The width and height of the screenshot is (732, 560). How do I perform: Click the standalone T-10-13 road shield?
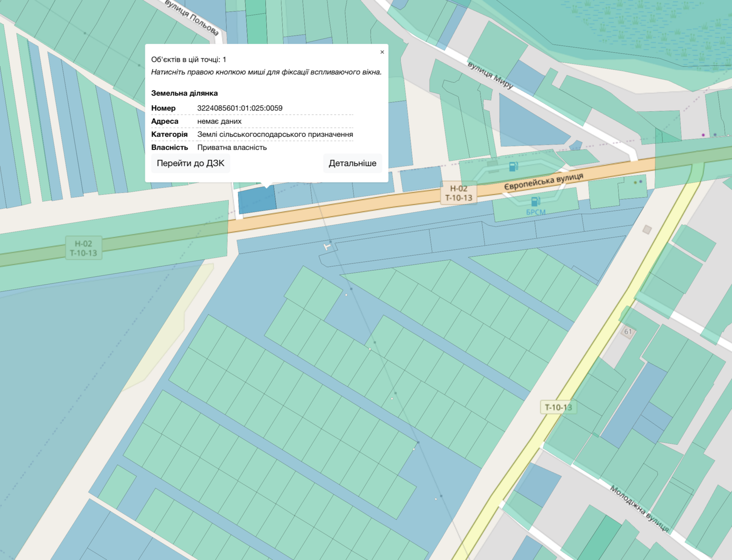tap(558, 407)
